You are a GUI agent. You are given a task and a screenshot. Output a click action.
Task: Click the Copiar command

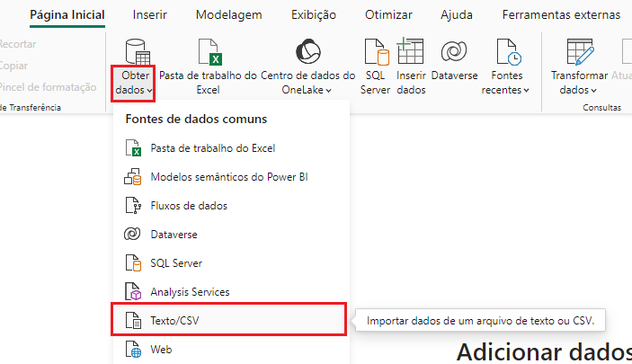click(x=13, y=66)
